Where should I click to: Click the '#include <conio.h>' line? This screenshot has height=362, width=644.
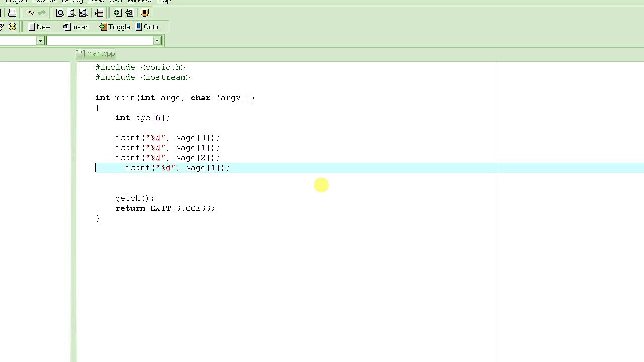click(140, 67)
